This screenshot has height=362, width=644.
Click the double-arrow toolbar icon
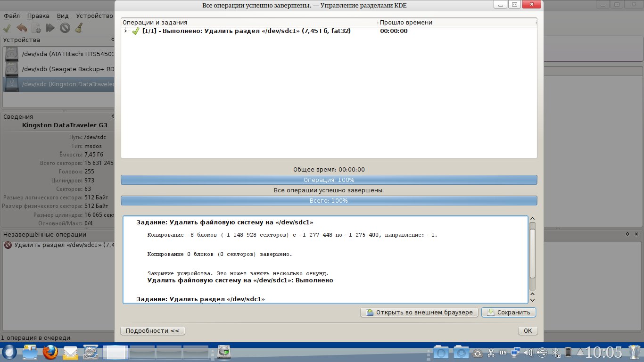pos(50,28)
